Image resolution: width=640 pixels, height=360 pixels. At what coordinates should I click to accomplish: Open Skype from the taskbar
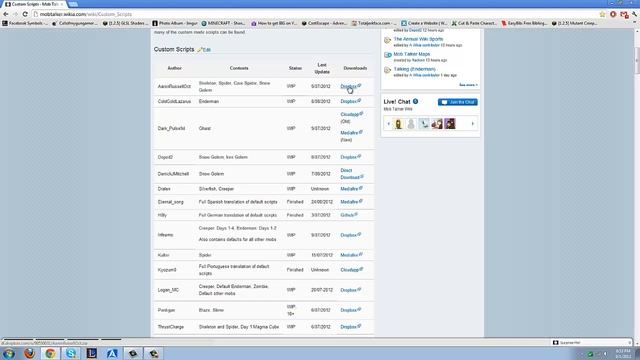tap(71, 353)
